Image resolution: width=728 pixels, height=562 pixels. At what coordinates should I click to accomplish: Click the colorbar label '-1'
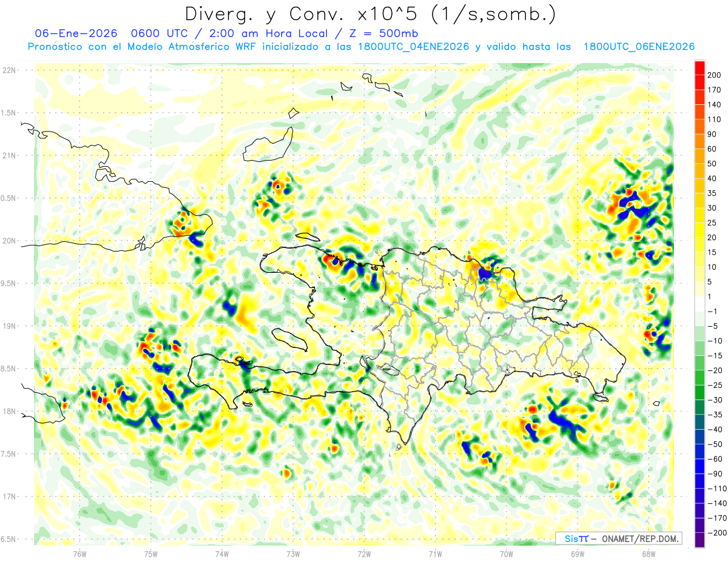click(713, 311)
